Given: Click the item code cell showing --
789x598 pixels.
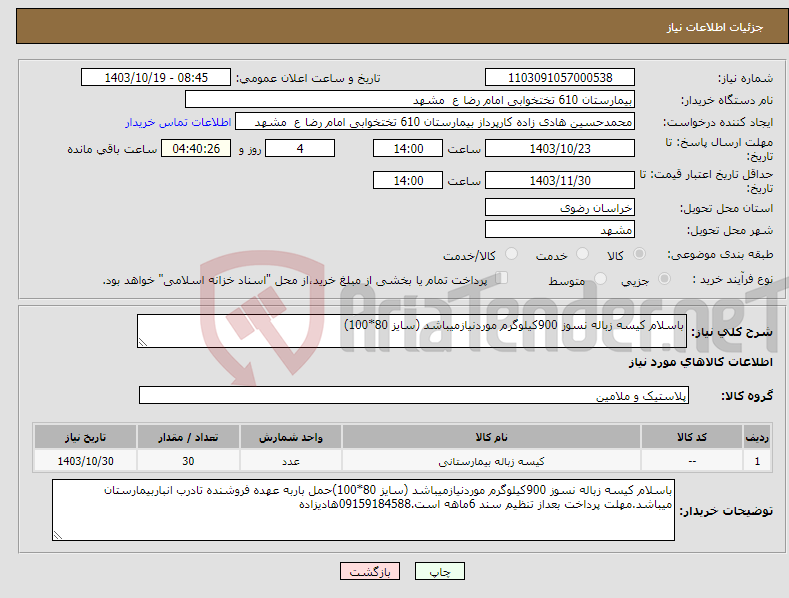Looking at the screenshot, I should pos(692,461).
